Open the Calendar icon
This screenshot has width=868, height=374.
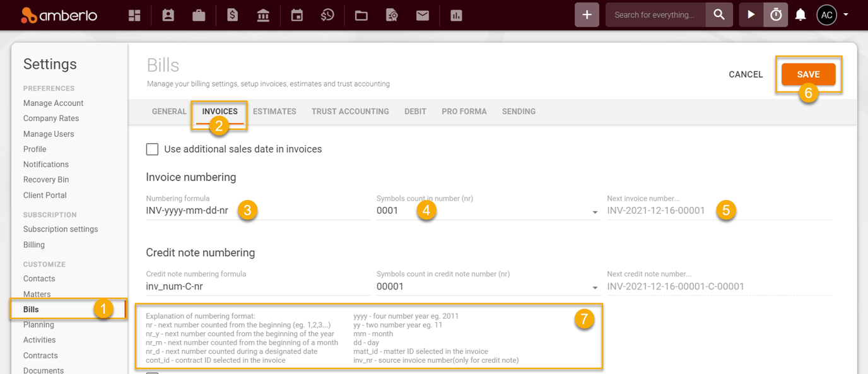tap(296, 15)
